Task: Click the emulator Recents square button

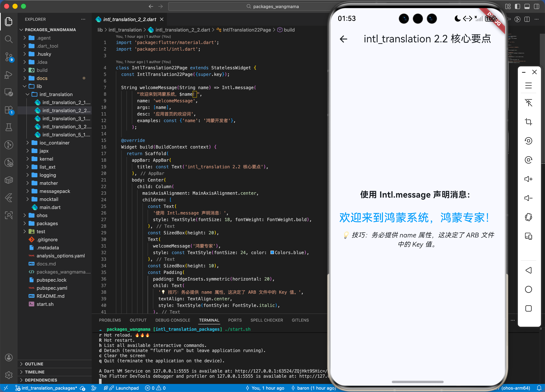Action: 528,308
